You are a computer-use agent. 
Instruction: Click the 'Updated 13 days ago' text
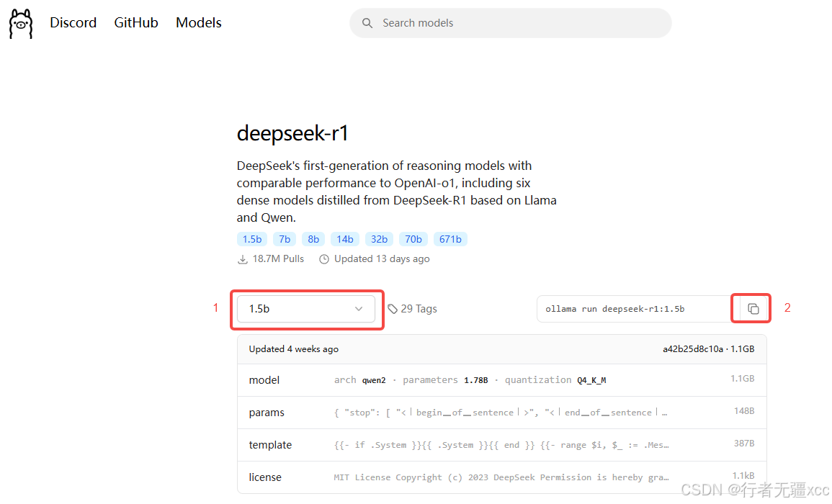tap(382, 259)
